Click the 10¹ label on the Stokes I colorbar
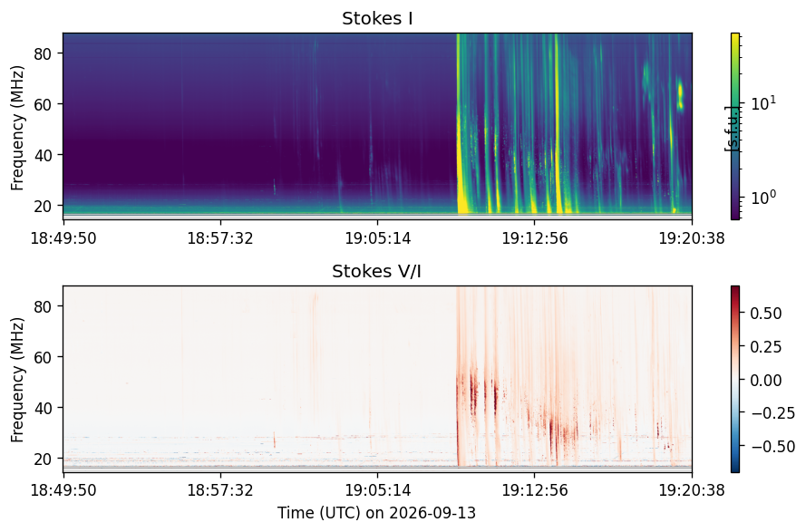 pyautogui.click(x=764, y=102)
